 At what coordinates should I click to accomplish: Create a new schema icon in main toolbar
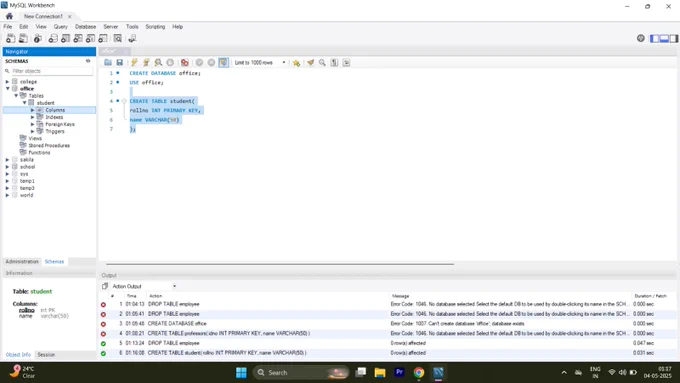53,39
